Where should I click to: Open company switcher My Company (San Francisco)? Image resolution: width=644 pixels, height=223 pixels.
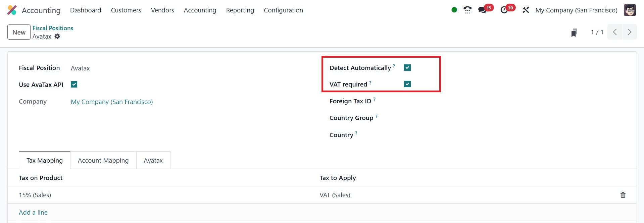point(576,10)
